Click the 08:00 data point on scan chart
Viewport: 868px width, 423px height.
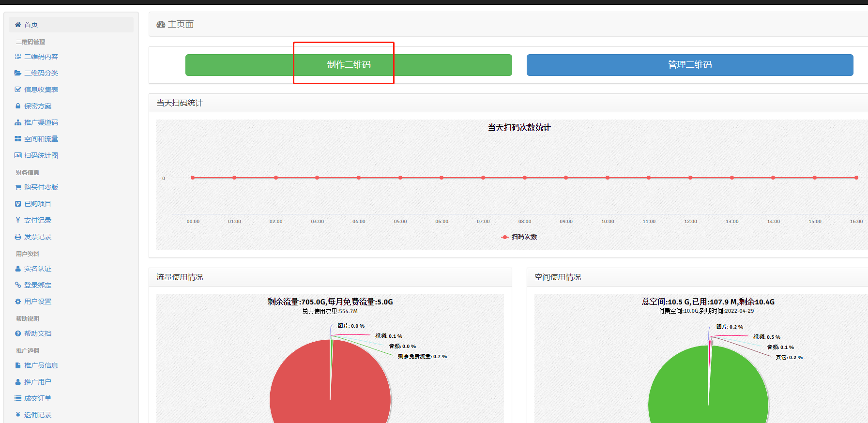tap(525, 178)
